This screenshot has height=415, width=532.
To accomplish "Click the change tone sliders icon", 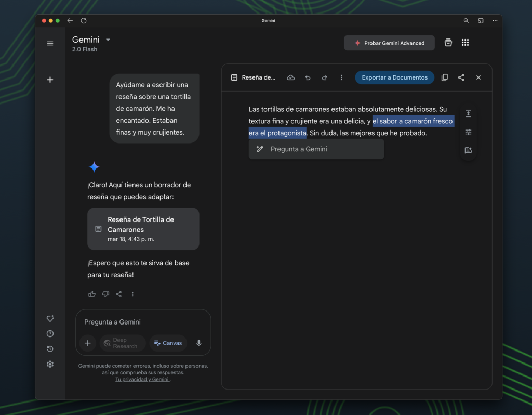I will (468, 132).
